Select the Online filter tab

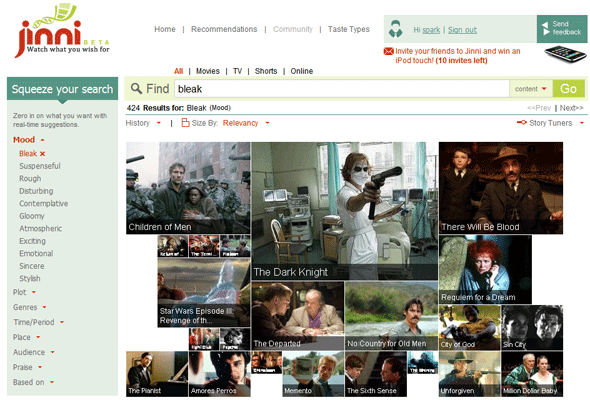click(x=301, y=71)
